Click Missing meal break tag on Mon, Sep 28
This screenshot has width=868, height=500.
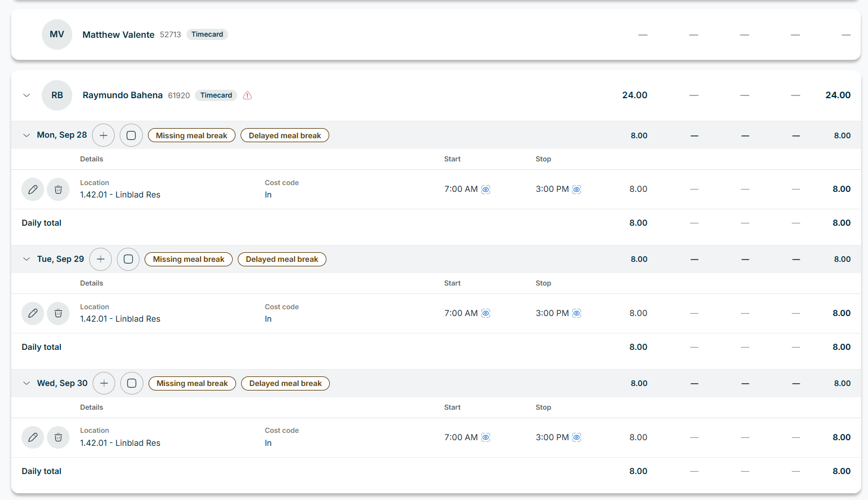pos(191,135)
